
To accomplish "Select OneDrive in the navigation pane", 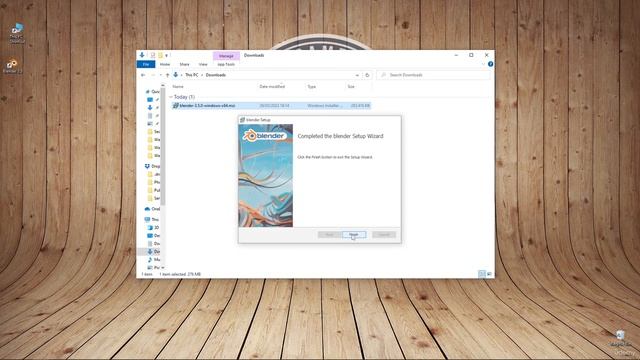I will pyautogui.click(x=153, y=209).
